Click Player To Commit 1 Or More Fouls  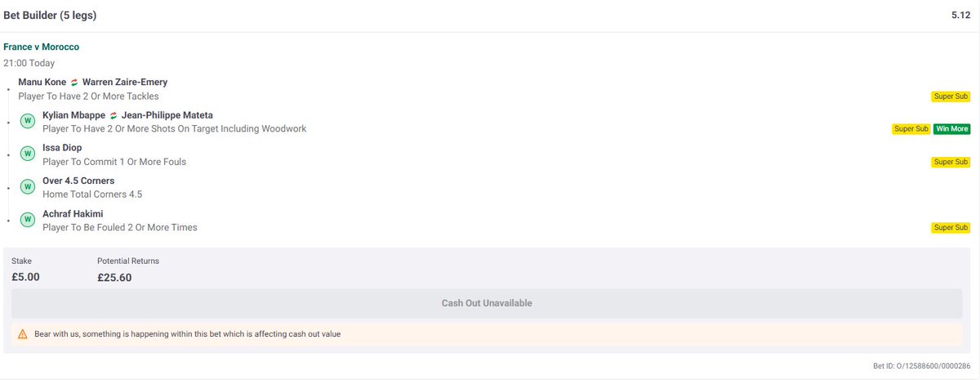click(x=114, y=162)
